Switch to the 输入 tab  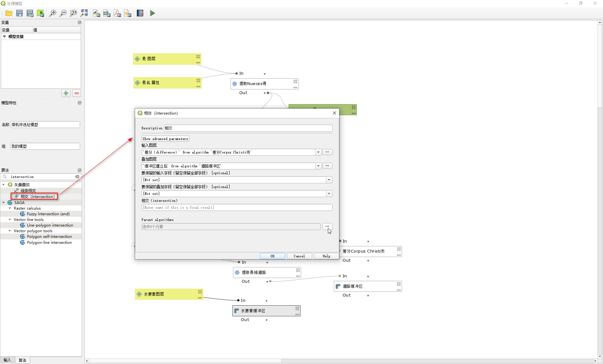7,360
